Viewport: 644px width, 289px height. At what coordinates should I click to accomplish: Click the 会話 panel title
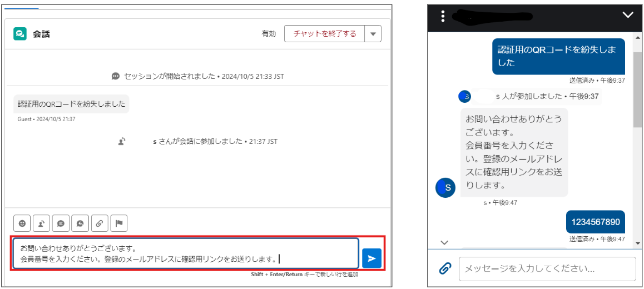coord(41,34)
